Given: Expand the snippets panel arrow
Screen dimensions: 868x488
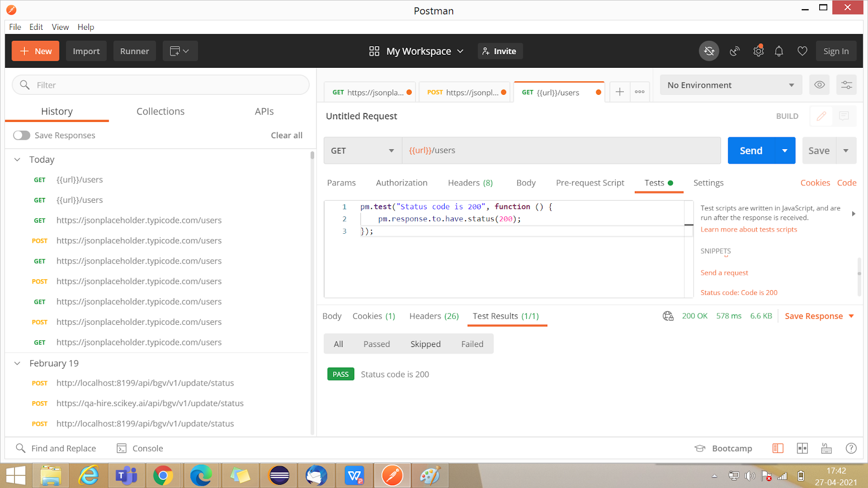Looking at the screenshot, I should pyautogui.click(x=853, y=214).
